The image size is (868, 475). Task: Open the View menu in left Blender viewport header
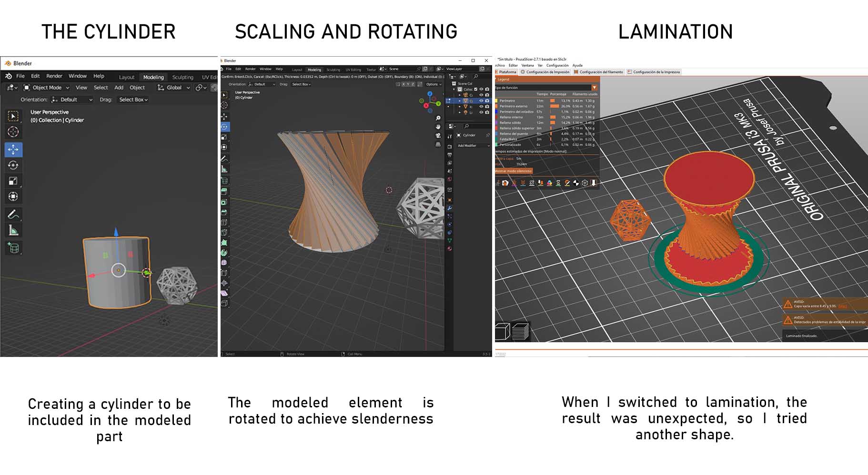pyautogui.click(x=81, y=88)
